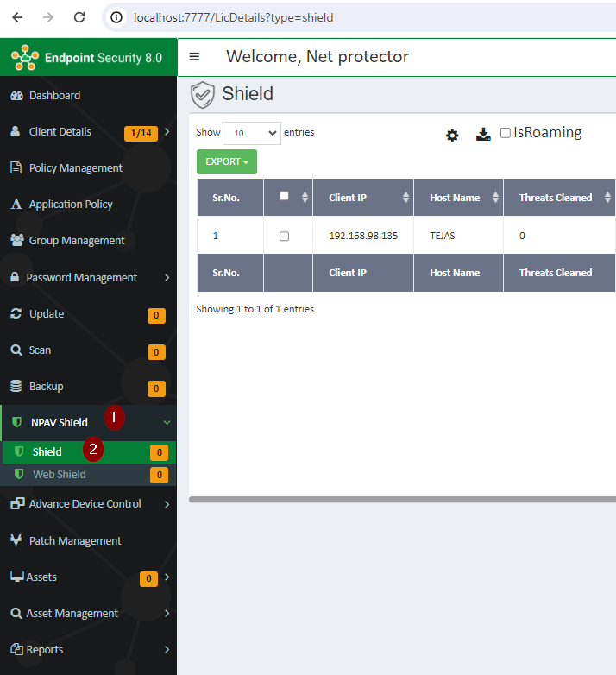This screenshot has width=616, height=675.
Task: Sort table by Client IP column
Action: pos(363,197)
